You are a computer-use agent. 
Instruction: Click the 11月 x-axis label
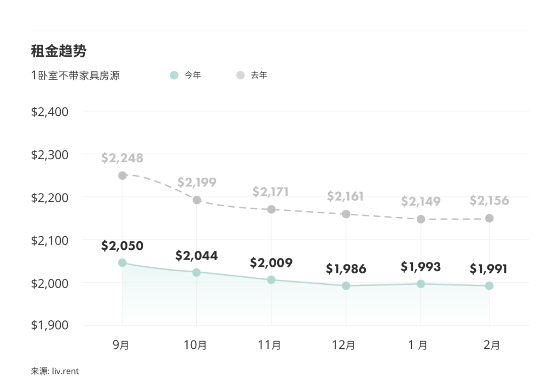pos(271,346)
